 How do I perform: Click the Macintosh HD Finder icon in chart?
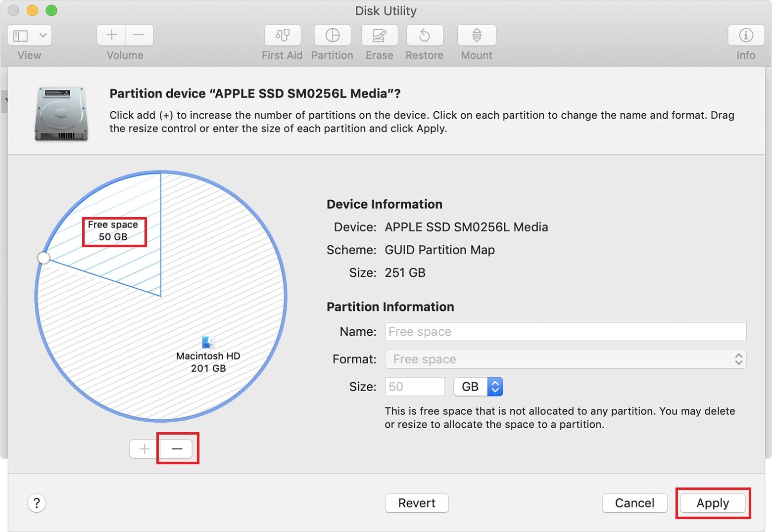208,342
